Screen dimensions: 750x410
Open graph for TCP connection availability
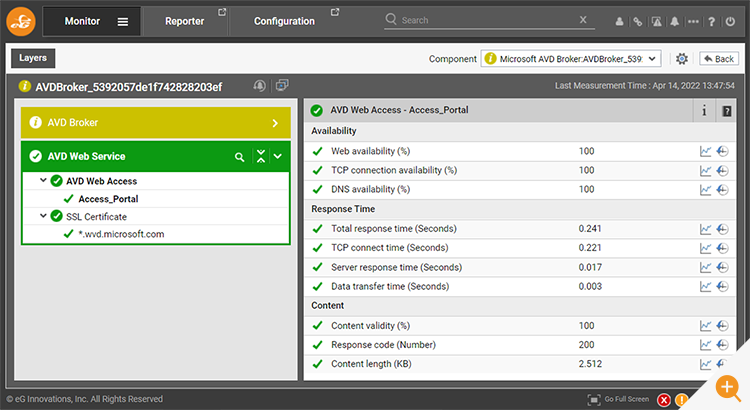click(706, 171)
